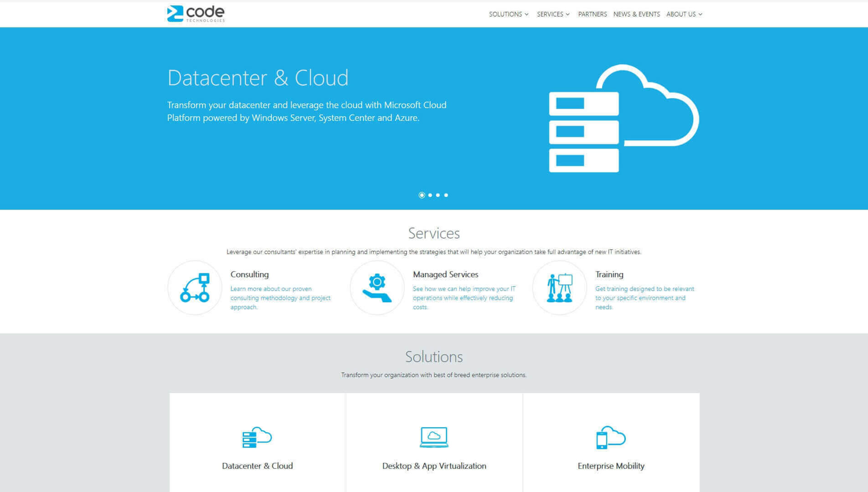This screenshot has height=492, width=868.
Task: Open the Managed Services title link
Action: (x=446, y=274)
